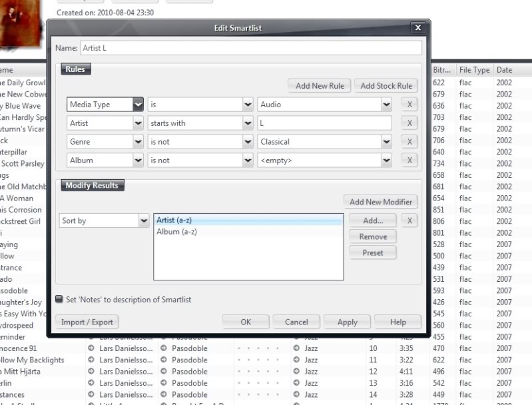The image size is (532, 405).
Task: Sort by the File Type column header
Action: coord(474,70)
